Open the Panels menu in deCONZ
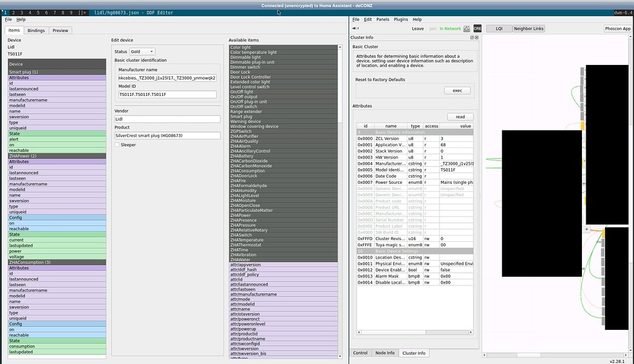Image resolution: width=634 pixels, height=364 pixels. (x=383, y=19)
